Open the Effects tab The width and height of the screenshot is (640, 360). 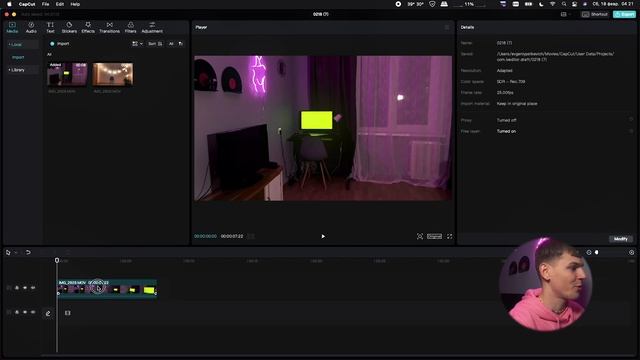88,27
